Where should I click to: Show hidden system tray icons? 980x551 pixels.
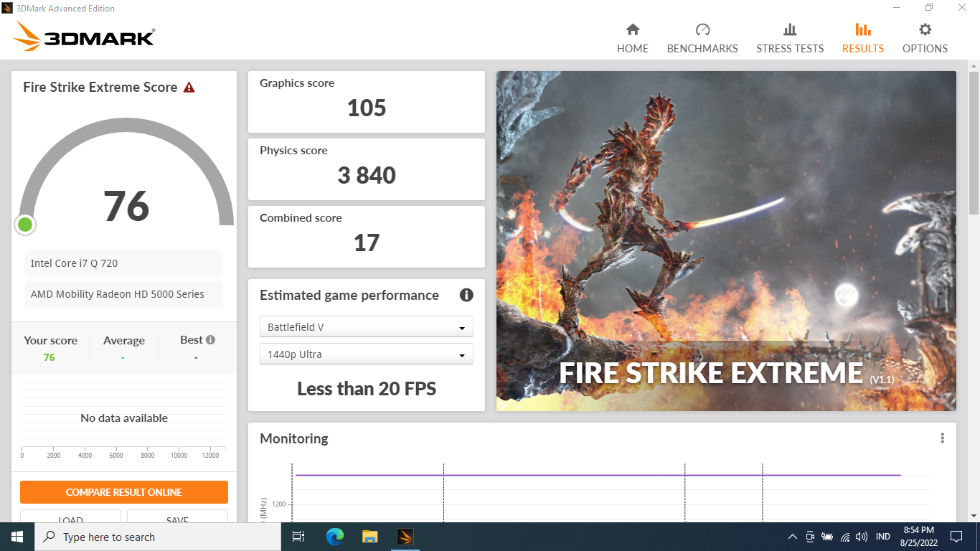click(x=793, y=537)
